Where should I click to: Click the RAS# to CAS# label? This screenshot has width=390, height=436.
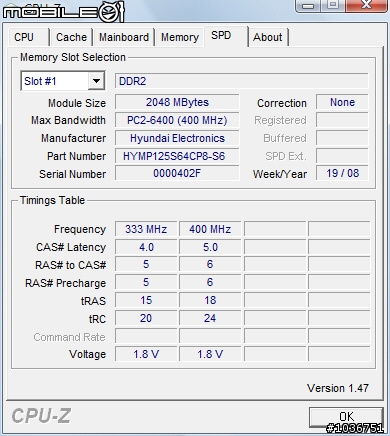[71, 265]
